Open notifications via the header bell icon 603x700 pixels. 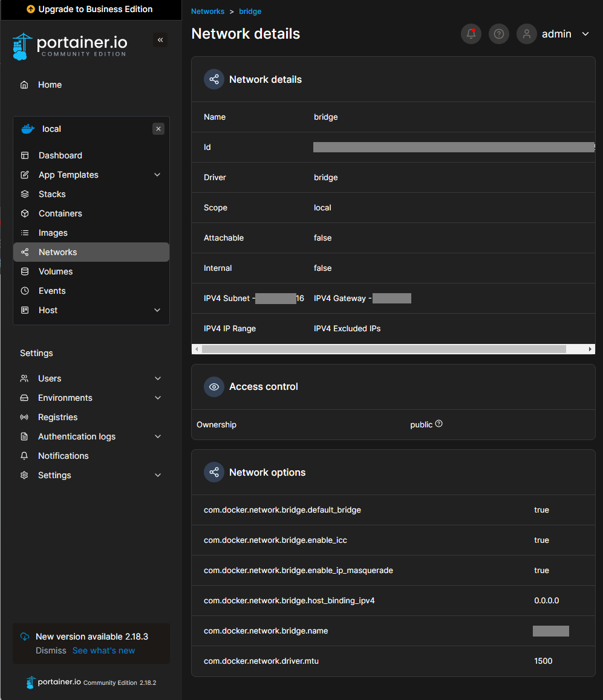[x=471, y=34]
